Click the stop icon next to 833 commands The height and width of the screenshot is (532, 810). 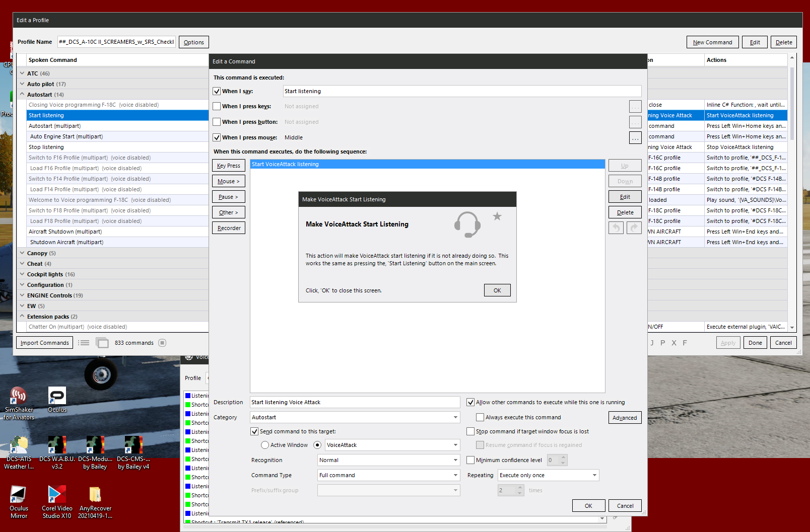coord(162,343)
